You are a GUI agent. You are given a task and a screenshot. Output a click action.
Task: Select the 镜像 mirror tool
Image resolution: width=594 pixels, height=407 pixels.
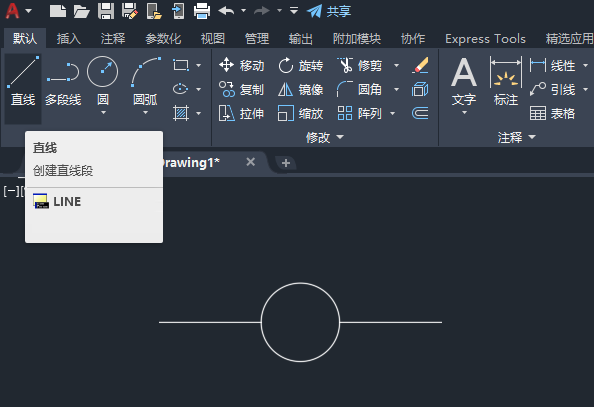(x=301, y=90)
